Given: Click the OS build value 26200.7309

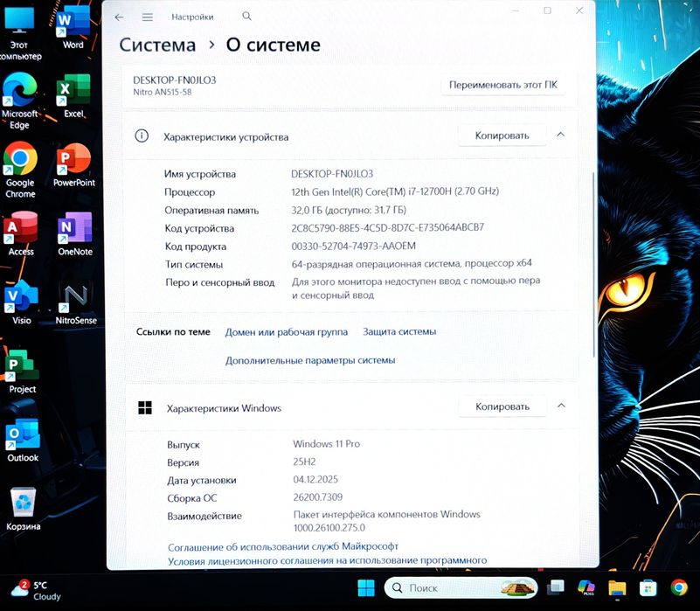Looking at the screenshot, I should [318, 497].
